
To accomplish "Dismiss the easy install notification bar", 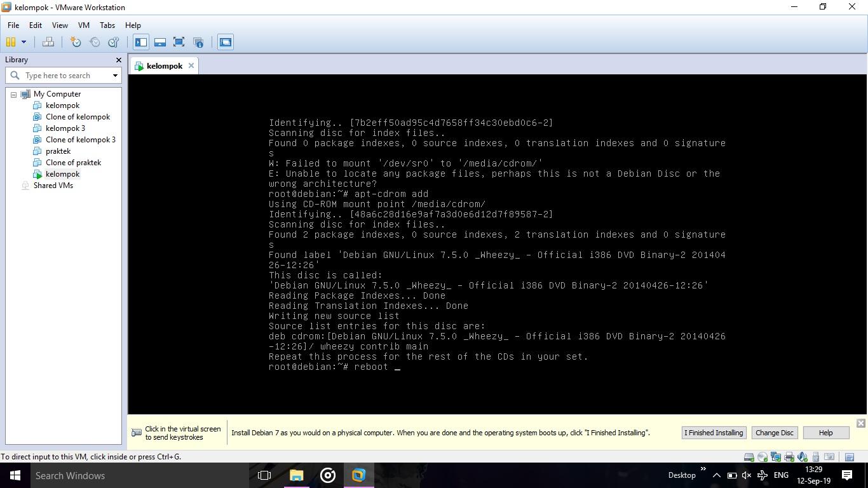I will coord(860,423).
